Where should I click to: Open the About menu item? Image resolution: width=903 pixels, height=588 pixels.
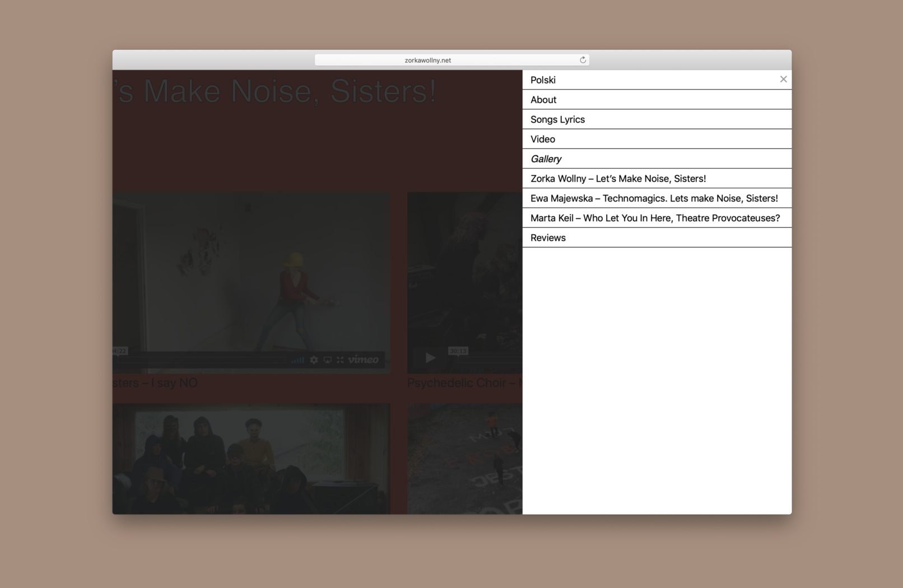(x=543, y=100)
